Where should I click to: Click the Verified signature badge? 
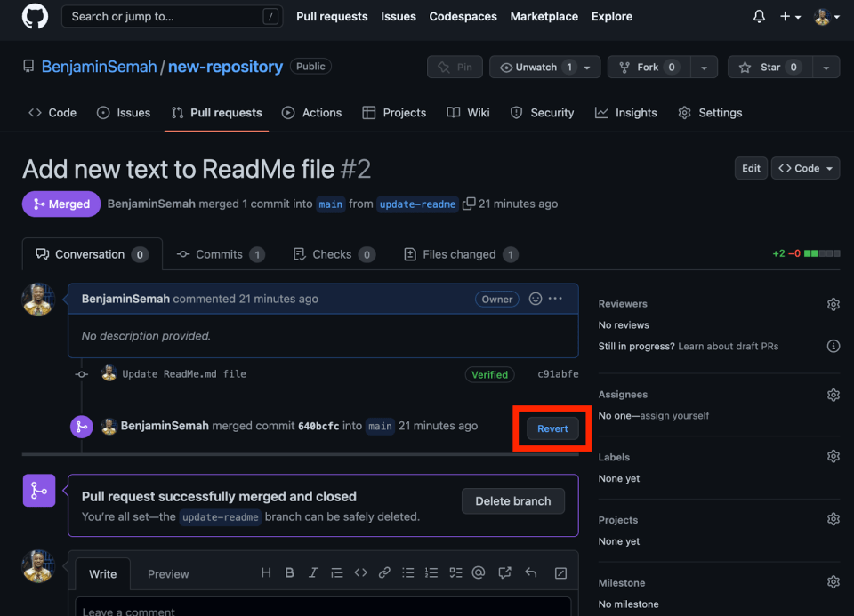[x=489, y=374]
